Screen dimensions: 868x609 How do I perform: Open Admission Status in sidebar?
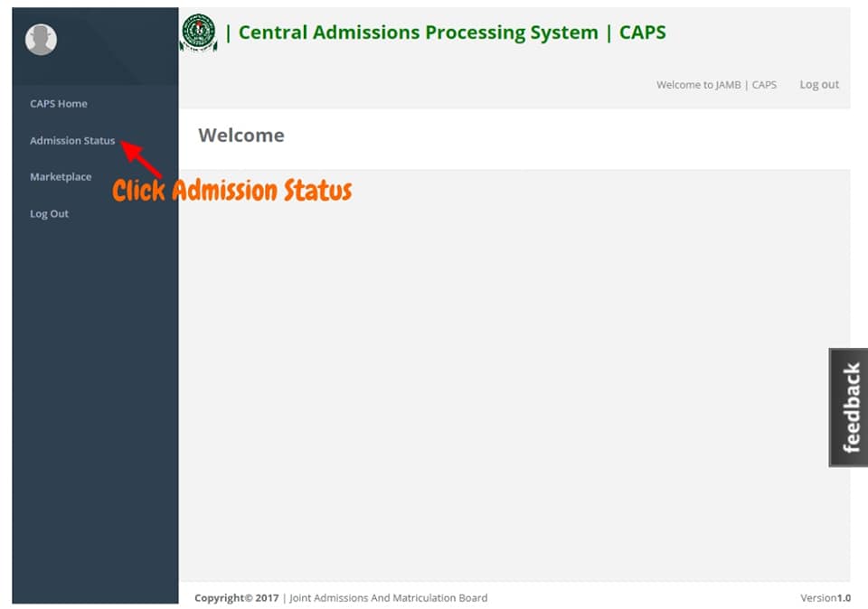pyautogui.click(x=72, y=140)
